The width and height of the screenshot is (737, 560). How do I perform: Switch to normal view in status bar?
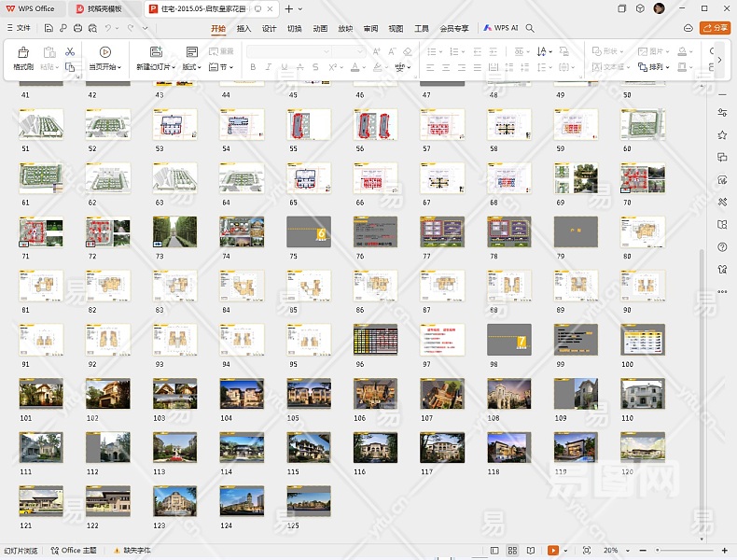pos(494,551)
